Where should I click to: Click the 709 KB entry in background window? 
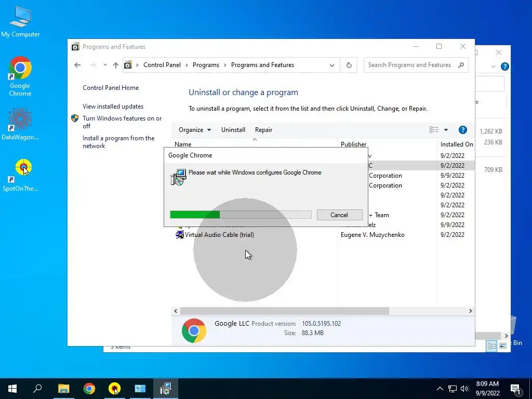(x=493, y=170)
